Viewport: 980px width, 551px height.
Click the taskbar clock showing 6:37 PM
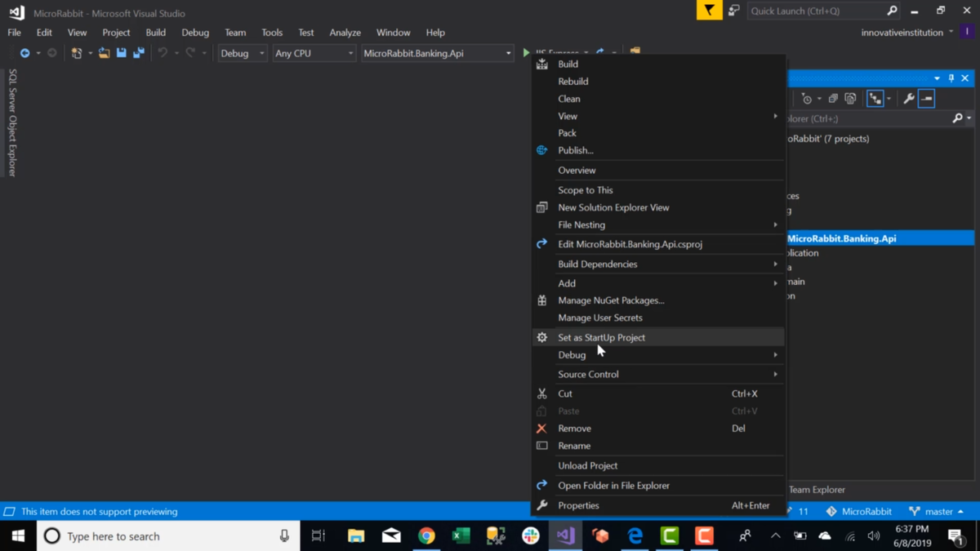[911, 535]
